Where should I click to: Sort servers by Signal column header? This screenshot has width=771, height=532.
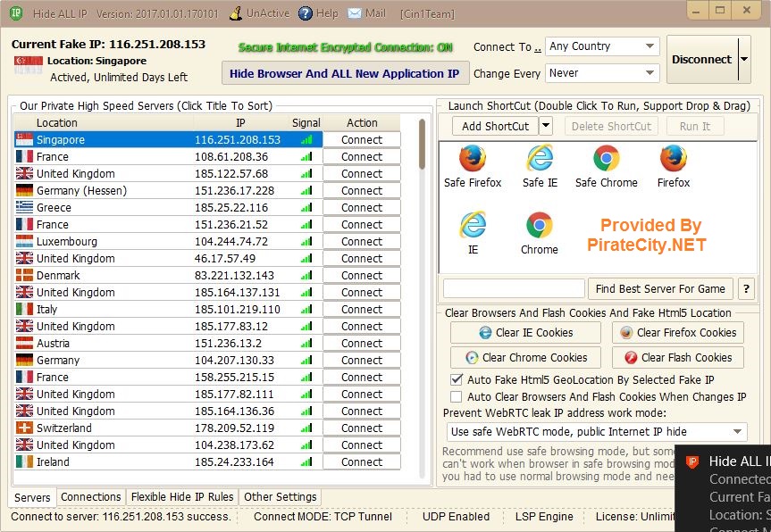(306, 123)
